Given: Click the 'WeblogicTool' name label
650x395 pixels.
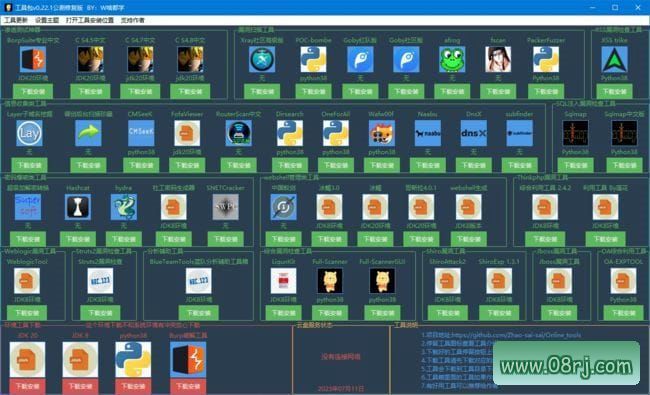Looking at the screenshot, I should [27, 262].
